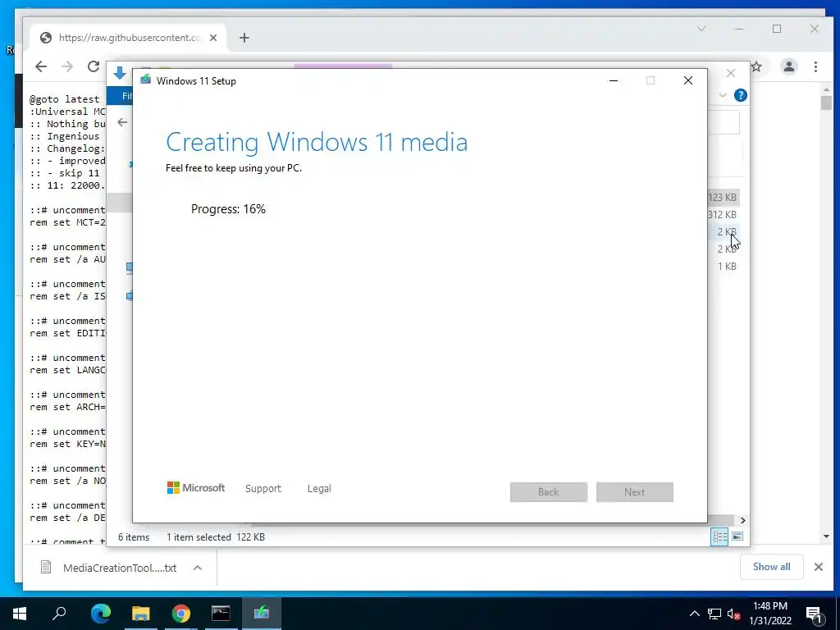Switch to Command Prompt on taskbar
The width and height of the screenshot is (840, 630).
click(221, 614)
